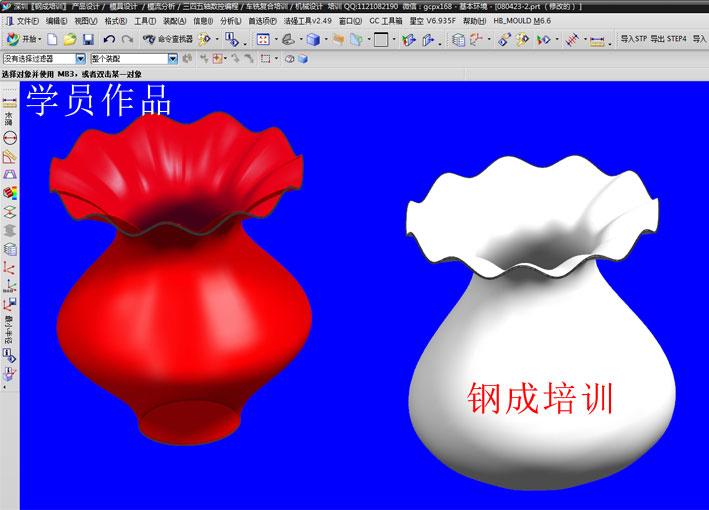Image resolution: width=709 pixels, height=510 pixels.
Task: Click the Import STP (导入STP) button
Action: [633, 39]
